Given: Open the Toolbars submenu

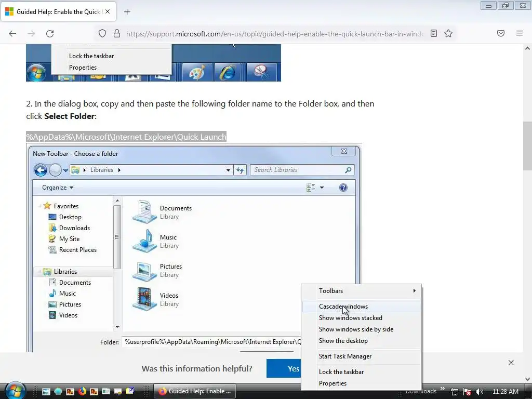Looking at the screenshot, I should 362,291.
